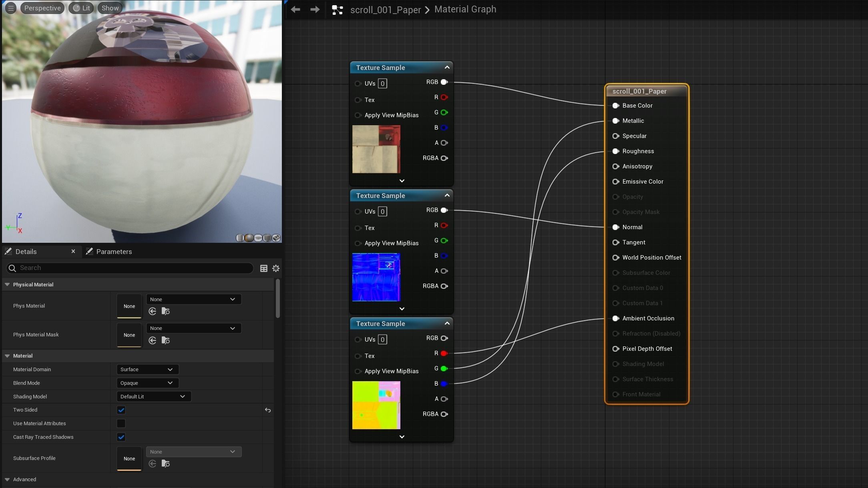The image size is (868, 488).
Task: Open the Details panel settings gear
Action: 276,268
